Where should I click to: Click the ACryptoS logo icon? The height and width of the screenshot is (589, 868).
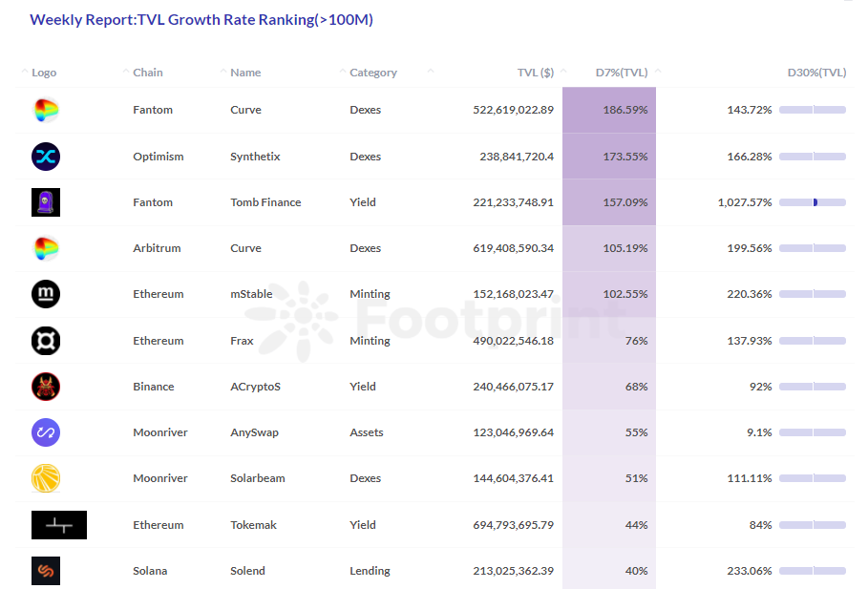pyautogui.click(x=46, y=387)
